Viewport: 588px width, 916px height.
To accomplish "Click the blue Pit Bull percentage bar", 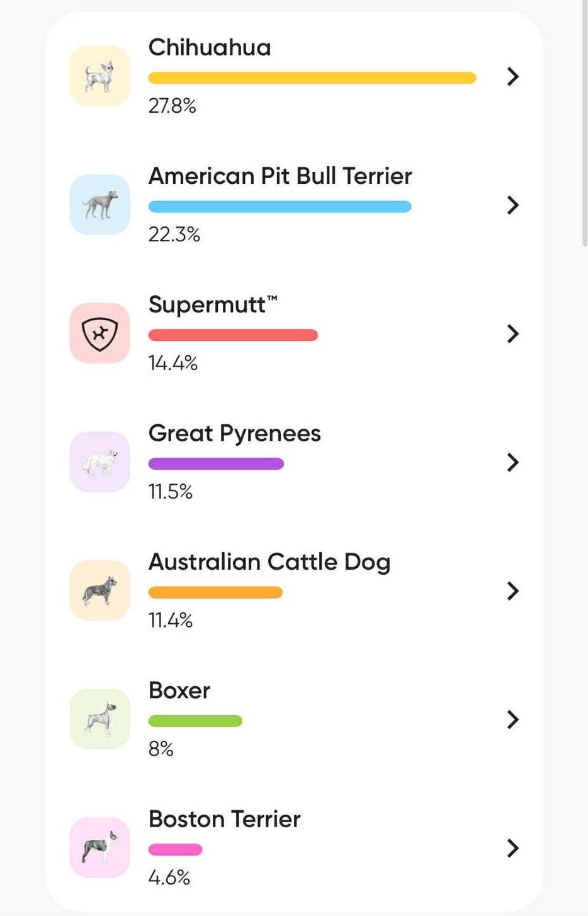I will point(280,206).
